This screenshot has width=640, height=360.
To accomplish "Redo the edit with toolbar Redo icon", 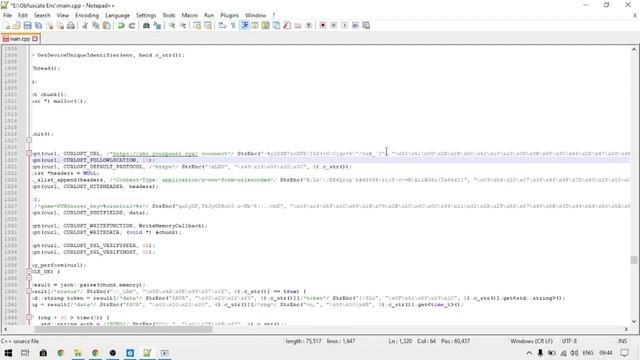I will (132, 25).
